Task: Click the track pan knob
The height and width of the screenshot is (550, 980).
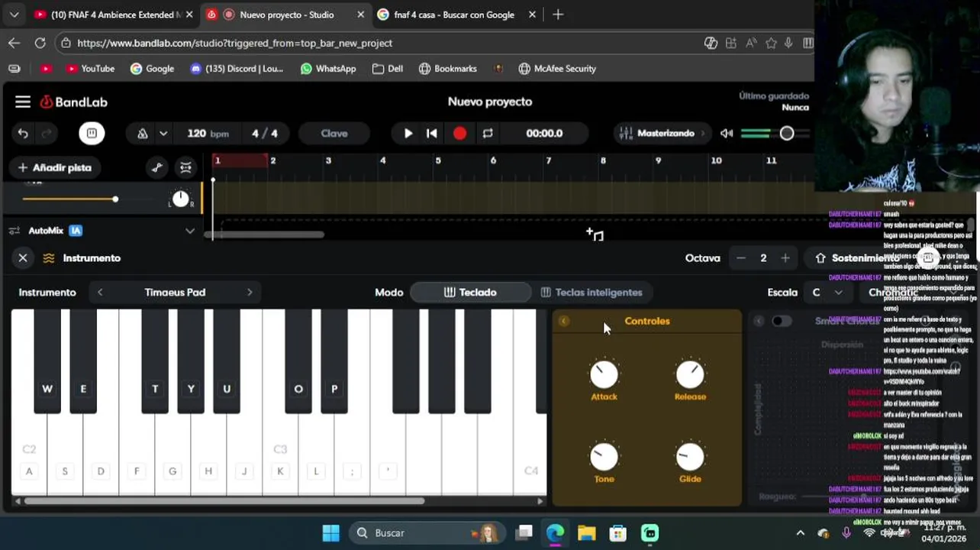Action: (180, 199)
